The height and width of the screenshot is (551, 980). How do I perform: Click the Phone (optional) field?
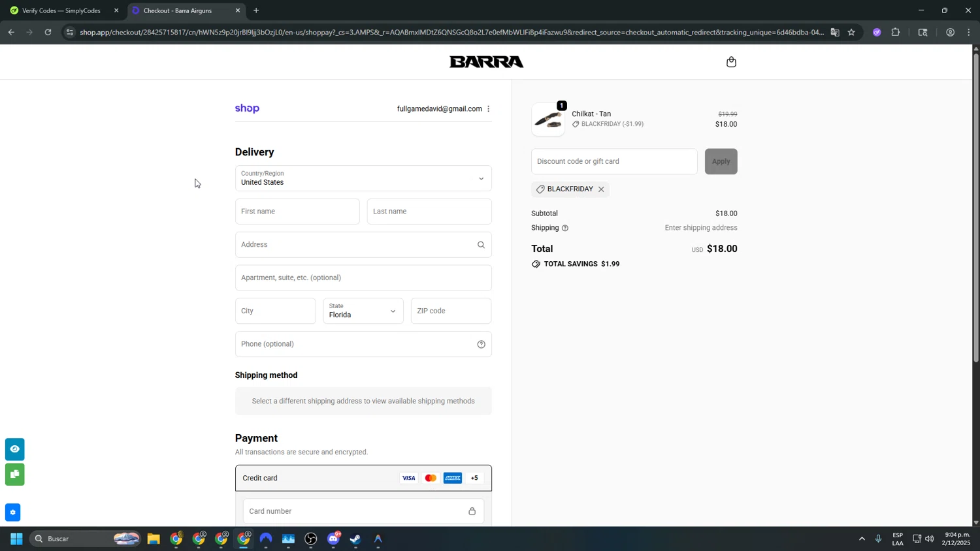pyautogui.click(x=363, y=344)
